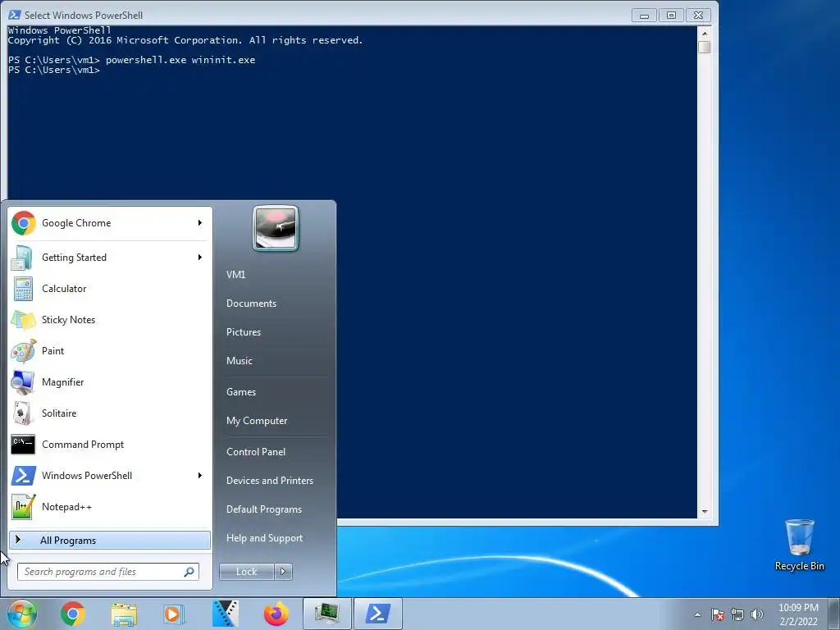840x630 pixels.
Task: Open the volume speaker tray icon
Action: coord(757,614)
